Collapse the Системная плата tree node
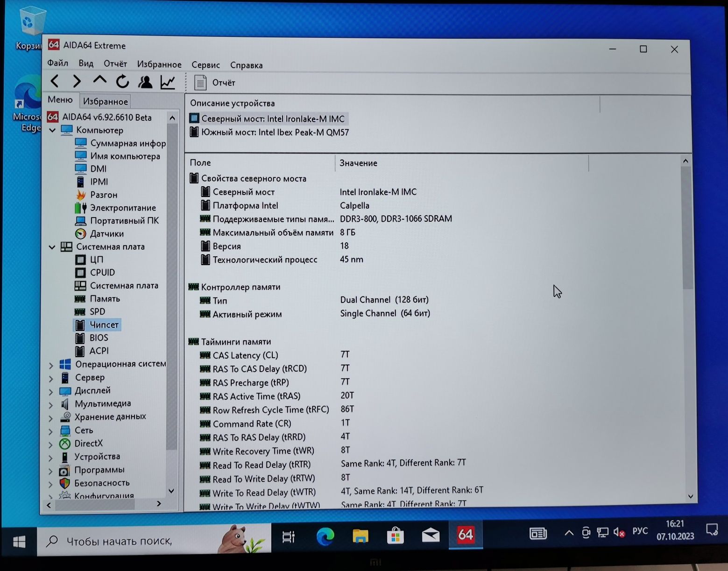The height and width of the screenshot is (571, 728). tap(52, 247)
